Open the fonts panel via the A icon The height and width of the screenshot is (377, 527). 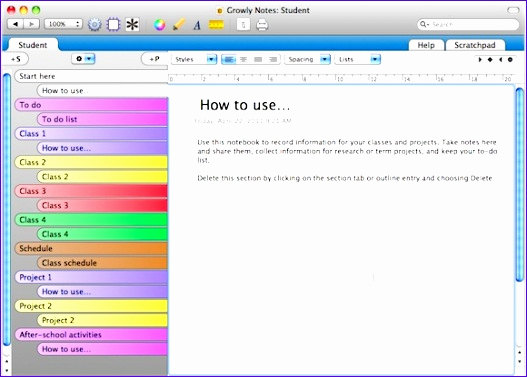(x=197, y=25)
